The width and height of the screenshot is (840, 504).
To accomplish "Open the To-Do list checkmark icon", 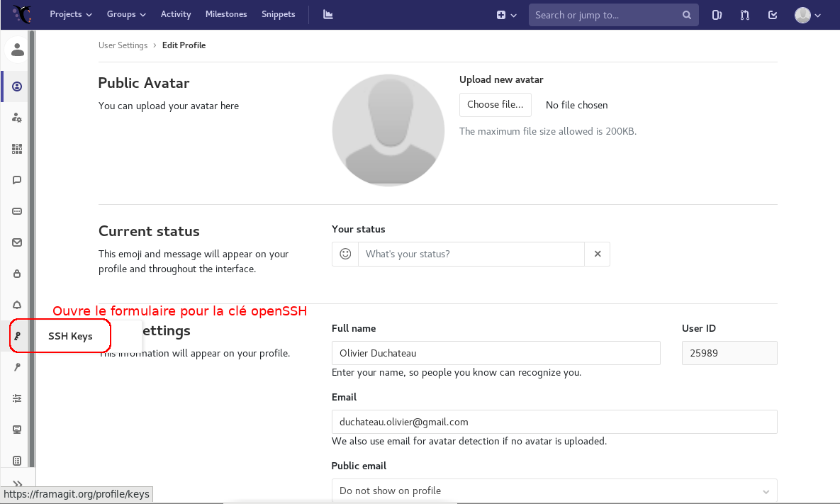I will pyautogui.click(x=773, y=15).
